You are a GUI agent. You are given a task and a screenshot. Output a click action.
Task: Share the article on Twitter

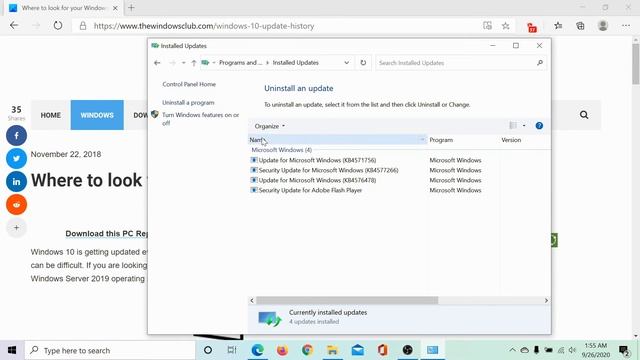16,158
